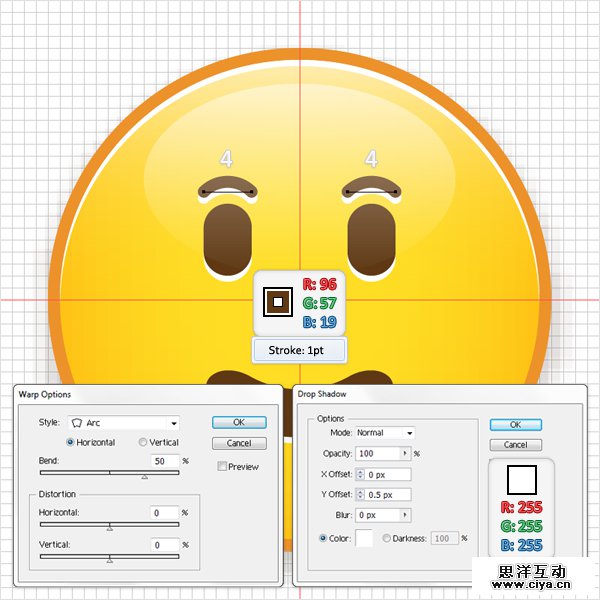Select the right brown eye shape
Viewport: 600px width, 600px height.
point(372,240)
